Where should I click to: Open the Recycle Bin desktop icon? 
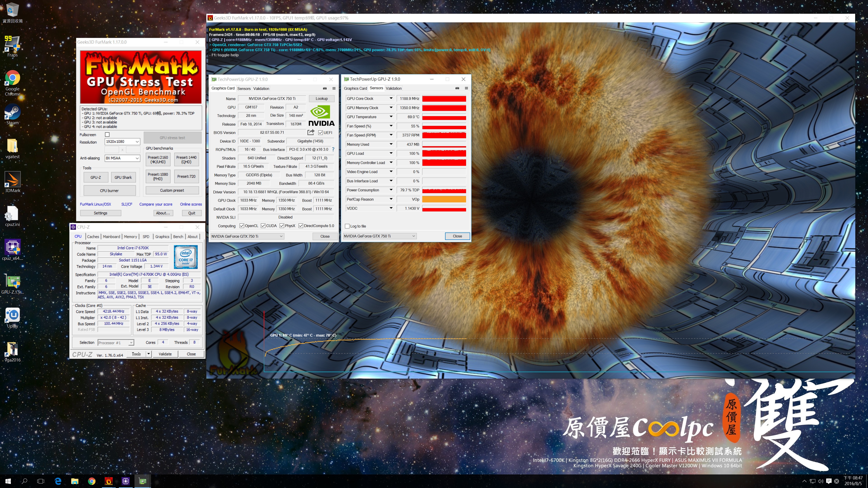(12, 12)
